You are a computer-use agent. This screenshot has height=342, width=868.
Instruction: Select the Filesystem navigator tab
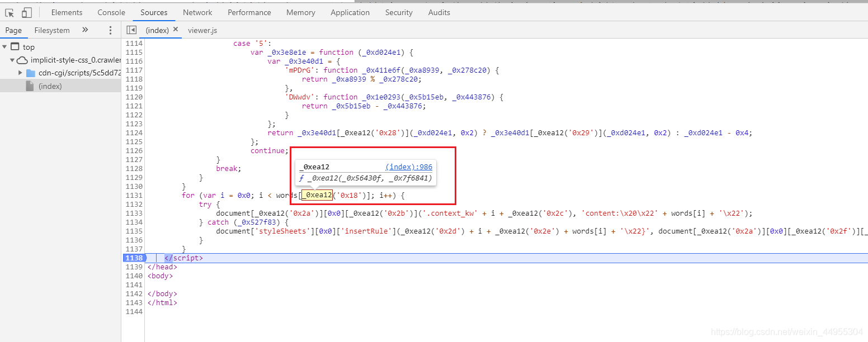click(x=52, y=30)
